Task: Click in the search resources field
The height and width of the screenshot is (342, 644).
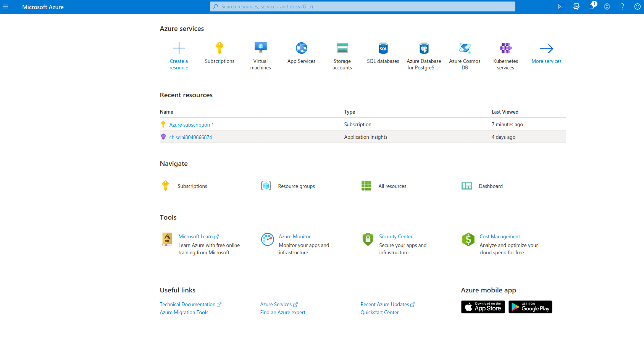Action: (x=363, y=7)
